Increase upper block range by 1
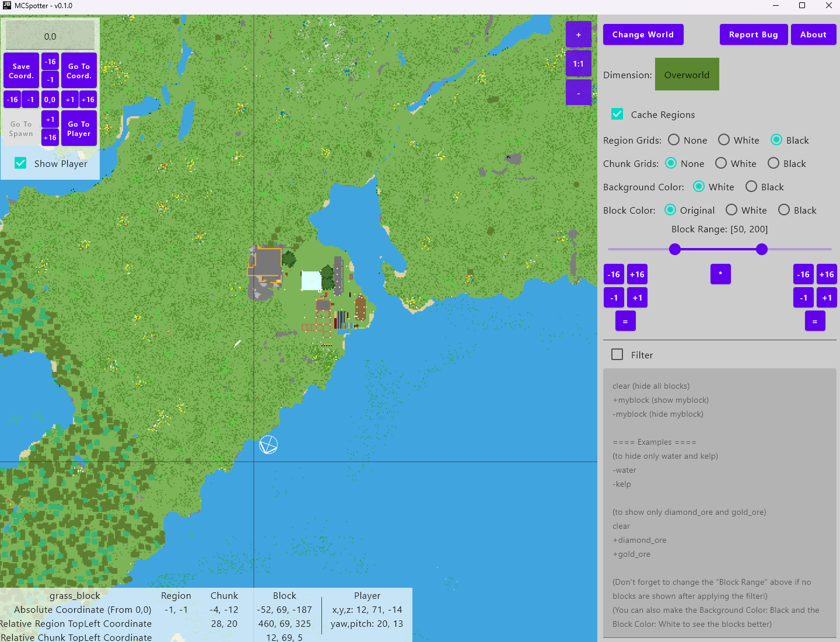 827,298
